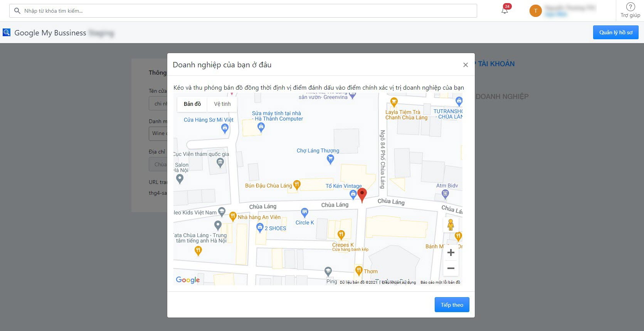Click the Quản lý hồ sơ button
The width and height of the screenshot is (644, 331).
[616, 32]
